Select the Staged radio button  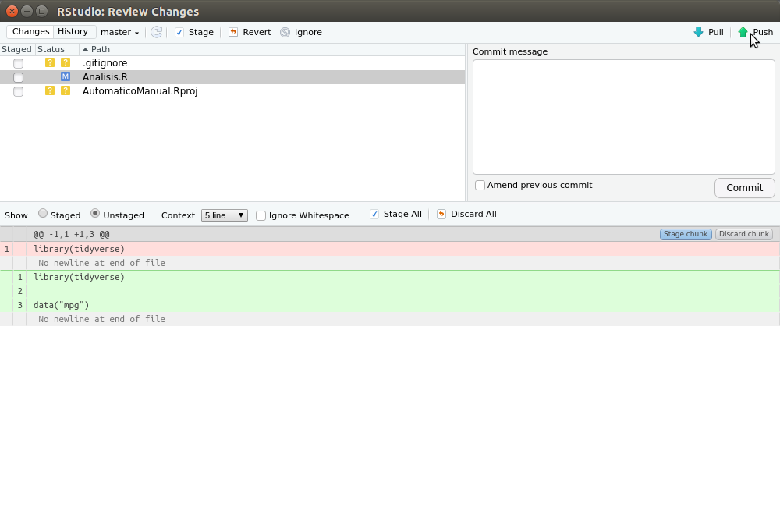(43, 214)
